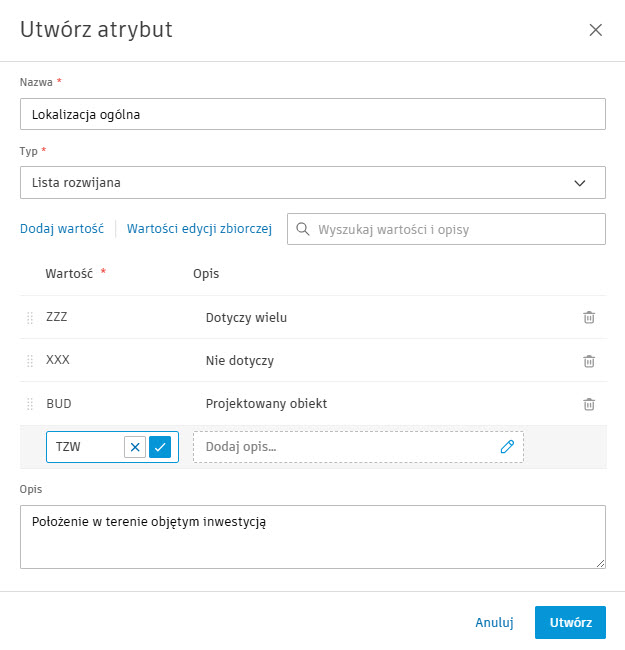Click Opis column header
This screenshot has height=650, width=625.
pos(206,274)
